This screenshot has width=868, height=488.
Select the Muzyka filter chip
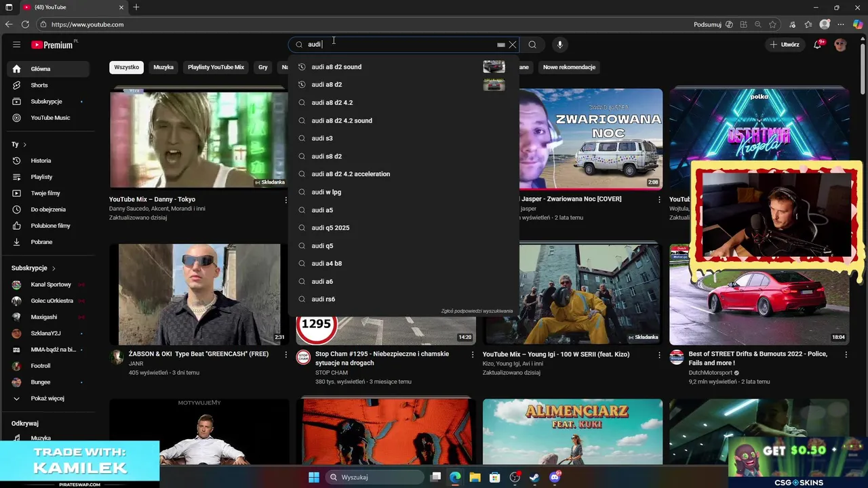click(x=163, y=67)
